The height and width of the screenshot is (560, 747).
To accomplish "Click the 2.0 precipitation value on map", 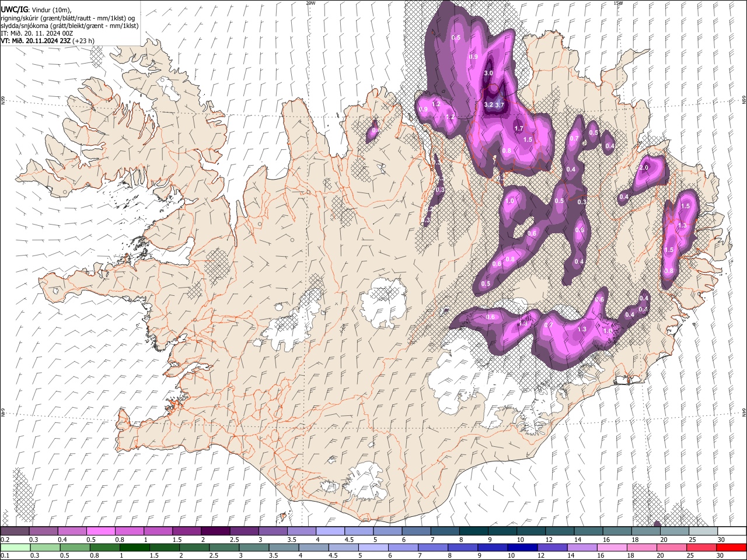I will 644,167.
